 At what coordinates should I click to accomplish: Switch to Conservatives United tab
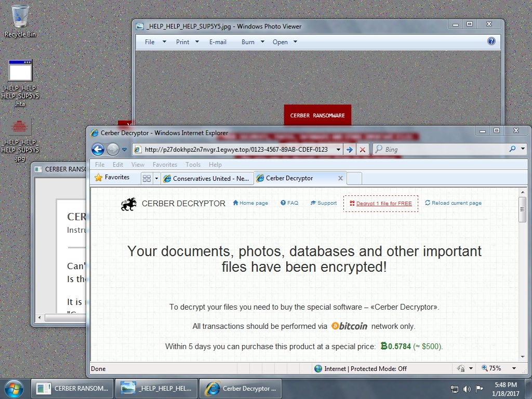tap(207, 179)
